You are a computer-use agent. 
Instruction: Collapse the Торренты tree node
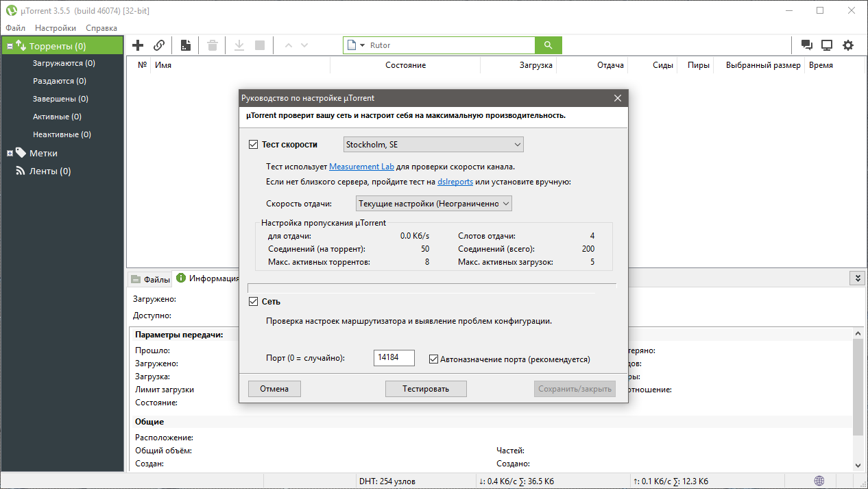(x=10, y=47)
